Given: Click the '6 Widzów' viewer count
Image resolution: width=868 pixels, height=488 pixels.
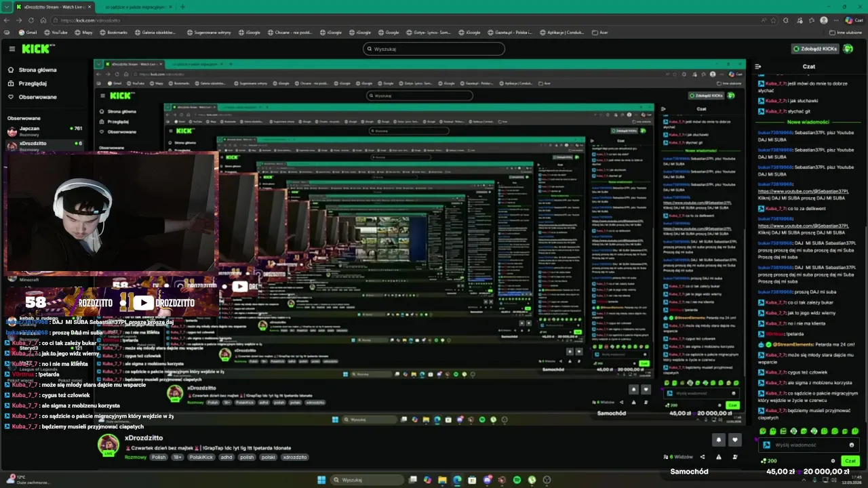Looking at the screenshot, I should point(678,457).
